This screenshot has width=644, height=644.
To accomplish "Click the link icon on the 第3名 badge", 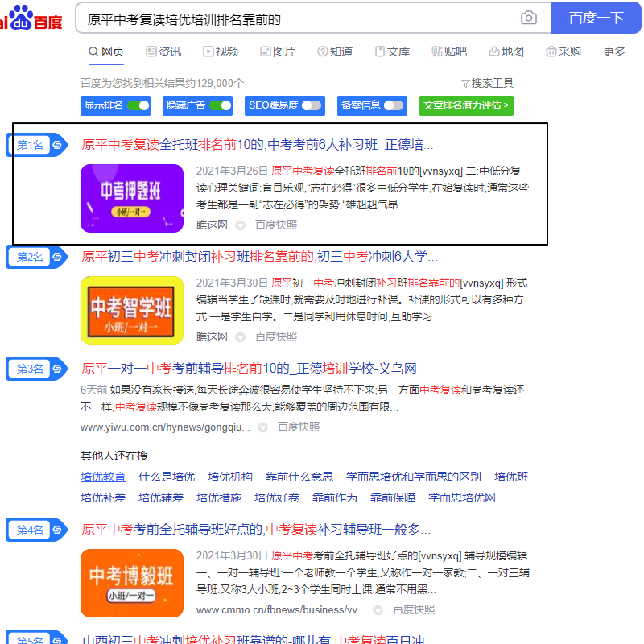I will click(57, 369).
